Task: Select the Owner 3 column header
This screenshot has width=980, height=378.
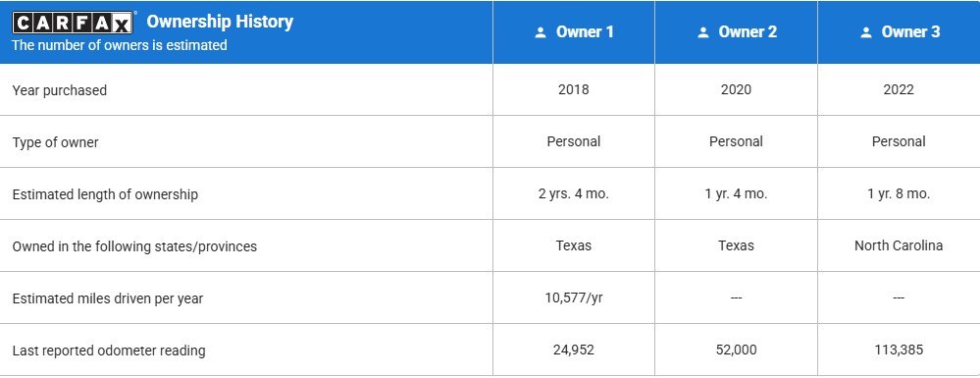Action: pyautogui.click(x=899, y=32)
